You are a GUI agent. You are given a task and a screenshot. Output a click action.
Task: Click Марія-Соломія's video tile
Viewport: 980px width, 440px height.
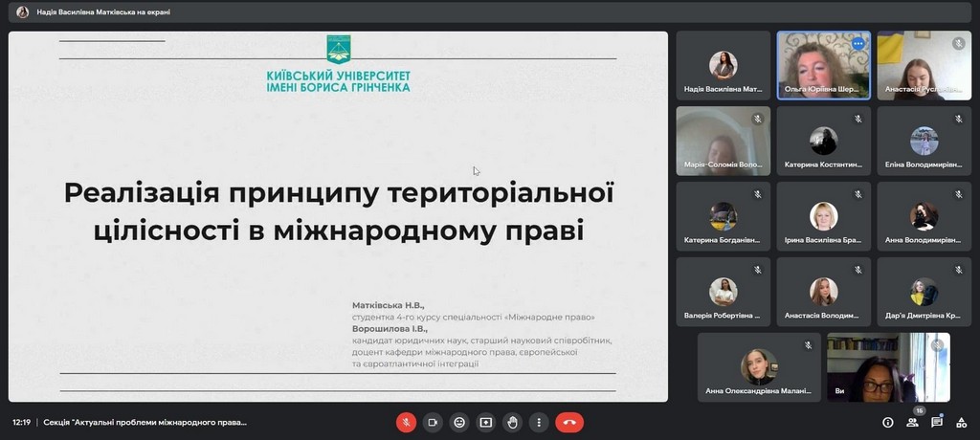tap(723, 141)
